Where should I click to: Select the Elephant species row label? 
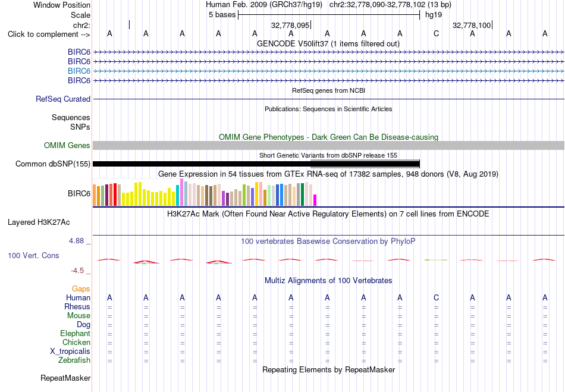[x=76, y=333]
